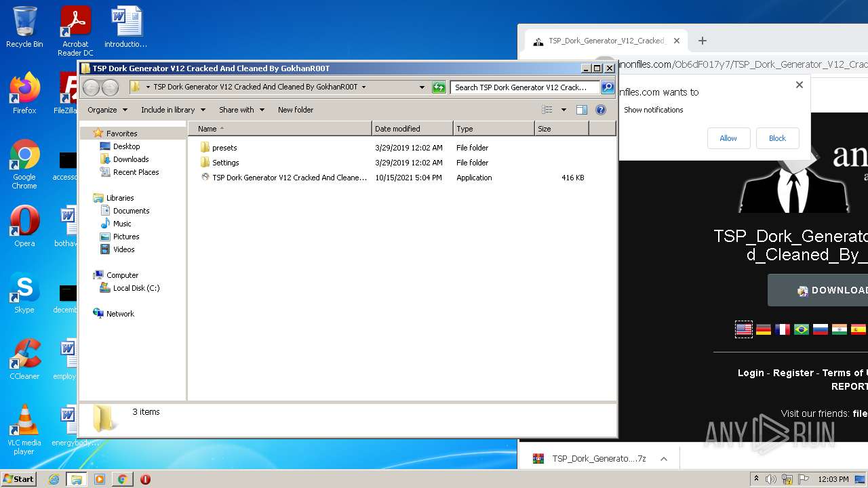Click the Explorer search input field
Viewport: 868px width, 488px height.
(525, 87)
